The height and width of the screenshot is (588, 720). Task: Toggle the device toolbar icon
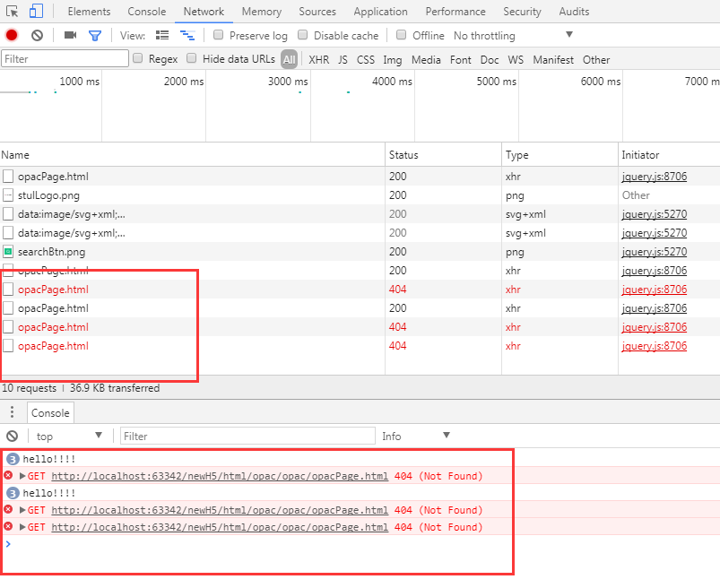36,11
